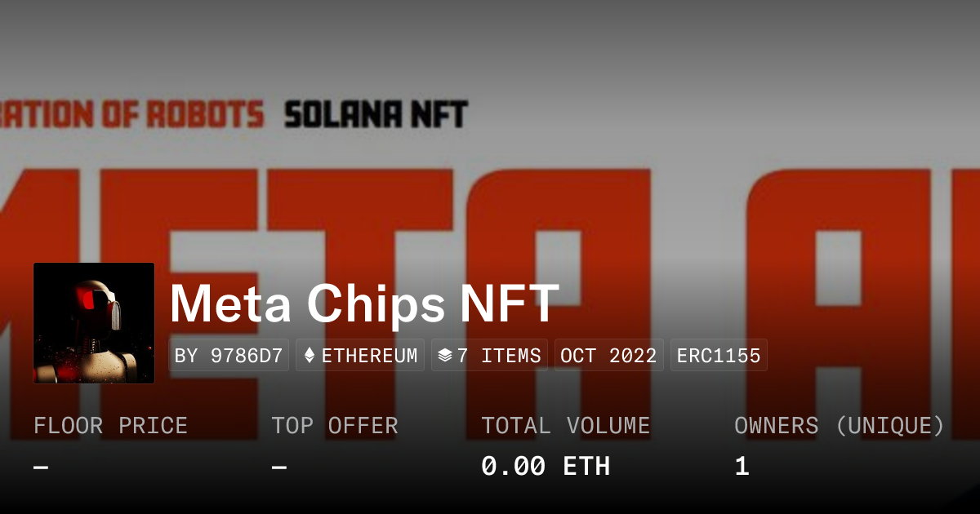Screen dimensions: 980x514
Task: Click the FLOOR PRICE label
Action: coord(110,426)
